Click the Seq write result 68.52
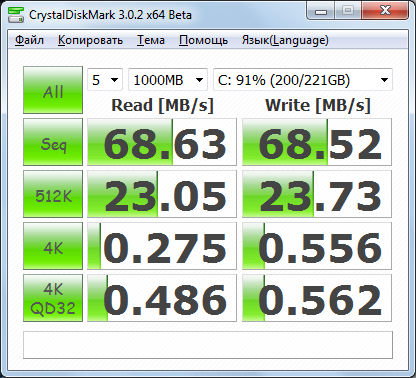The height and width of the screenshot is (378, 416). [317, 142]
